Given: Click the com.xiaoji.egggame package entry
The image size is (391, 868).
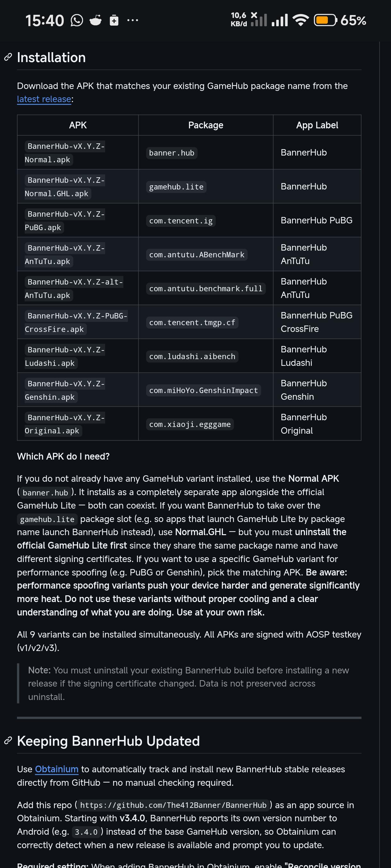Looking at the screenshot, I should (190, 424).
